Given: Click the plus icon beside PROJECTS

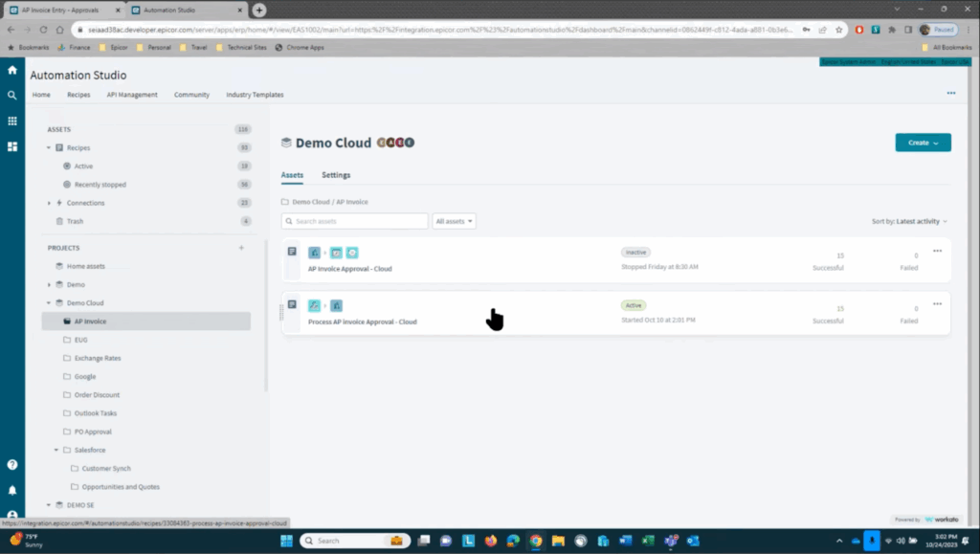Looking at the screenshot, I should (241, 248).
